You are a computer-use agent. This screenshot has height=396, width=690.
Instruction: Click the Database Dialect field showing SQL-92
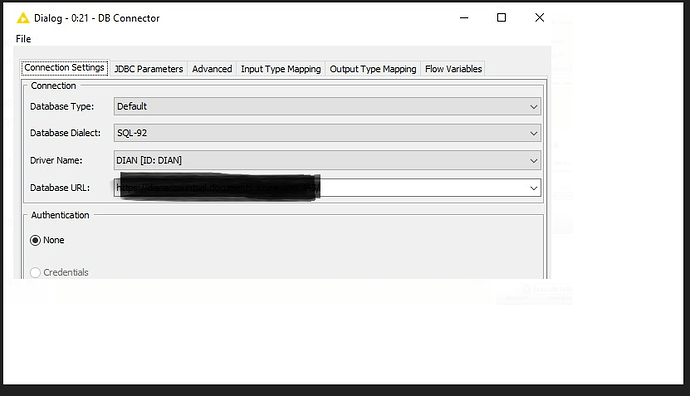pyautogui.click(x=320, y=133)
